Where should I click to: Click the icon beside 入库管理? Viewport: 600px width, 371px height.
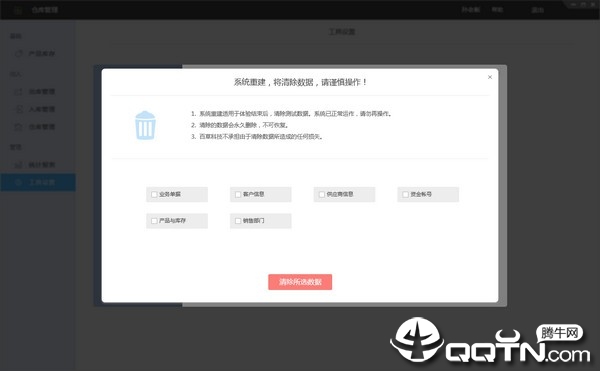pos(18,109)
